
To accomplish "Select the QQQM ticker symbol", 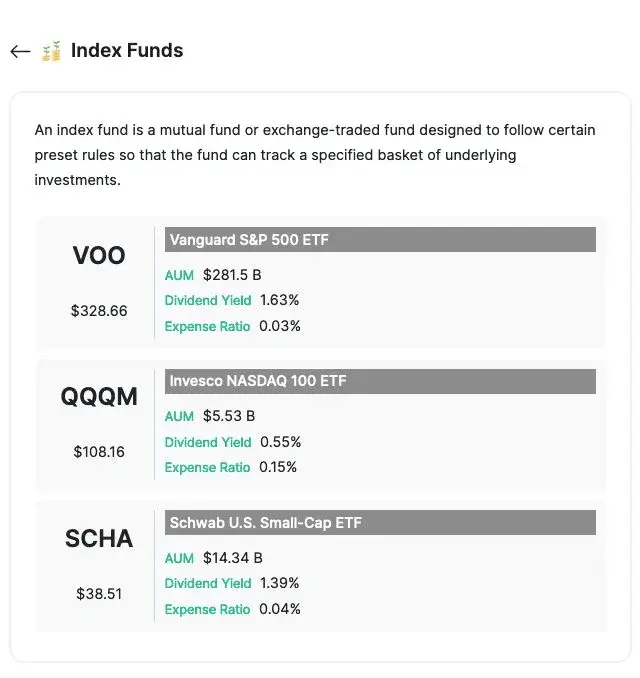I will tap(99, 396).
